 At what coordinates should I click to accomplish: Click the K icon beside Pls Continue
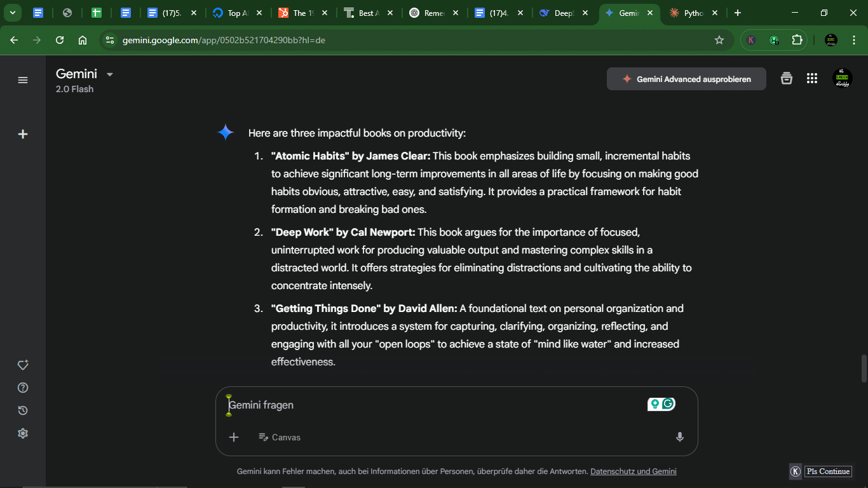point(796,471)
